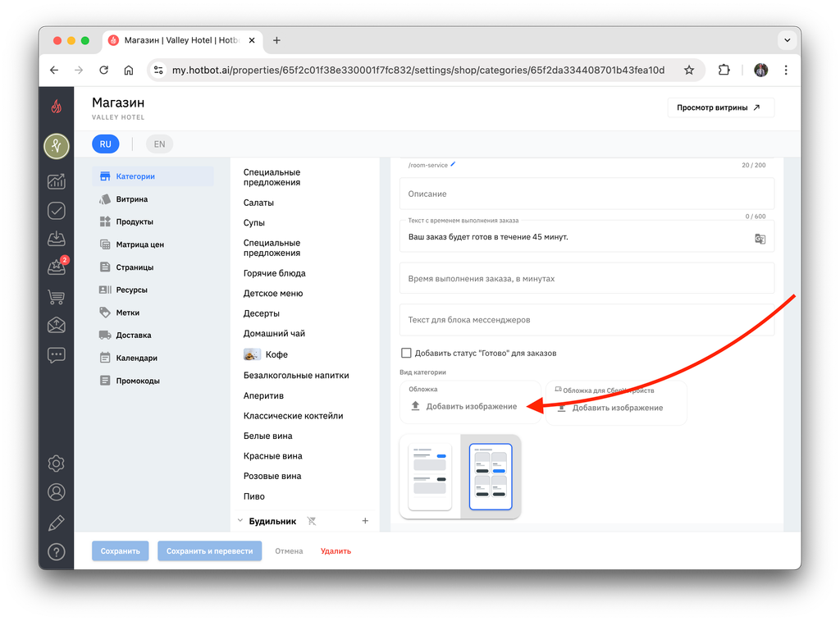This screenshot has height=621, width=840.
Task: Click the Отмена link
Action: (289, 550)
